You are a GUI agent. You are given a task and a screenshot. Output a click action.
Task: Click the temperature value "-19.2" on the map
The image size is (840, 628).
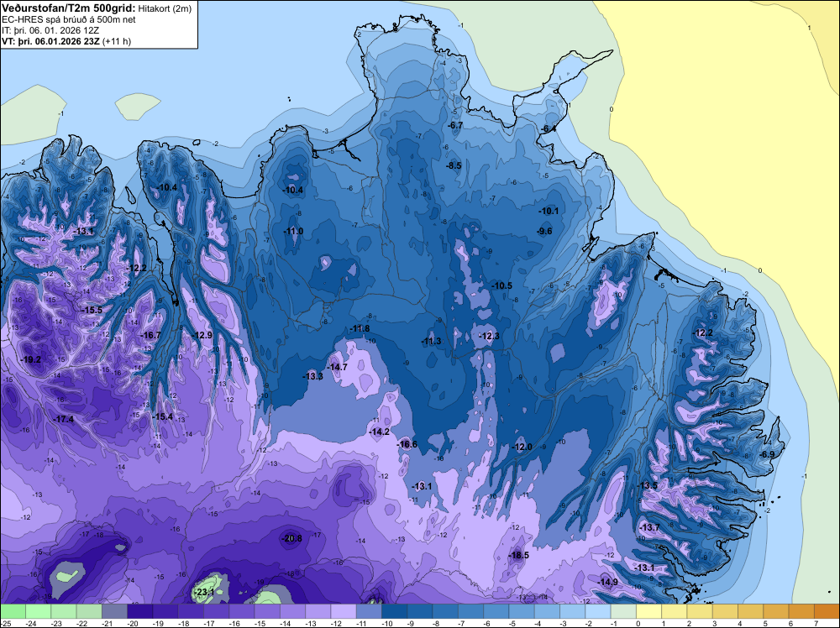tap(30, 360)
